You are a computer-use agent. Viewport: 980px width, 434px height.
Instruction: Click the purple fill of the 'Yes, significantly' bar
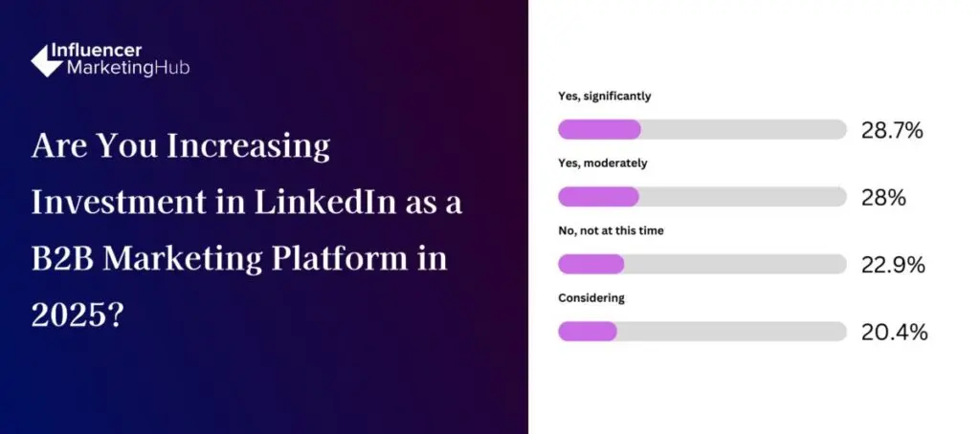click(599, 130)
